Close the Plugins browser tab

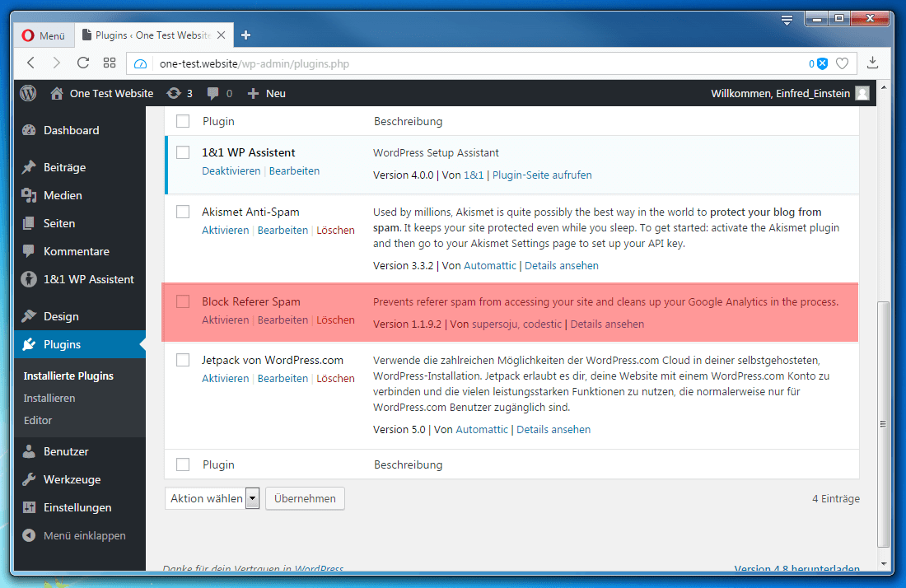221,35
